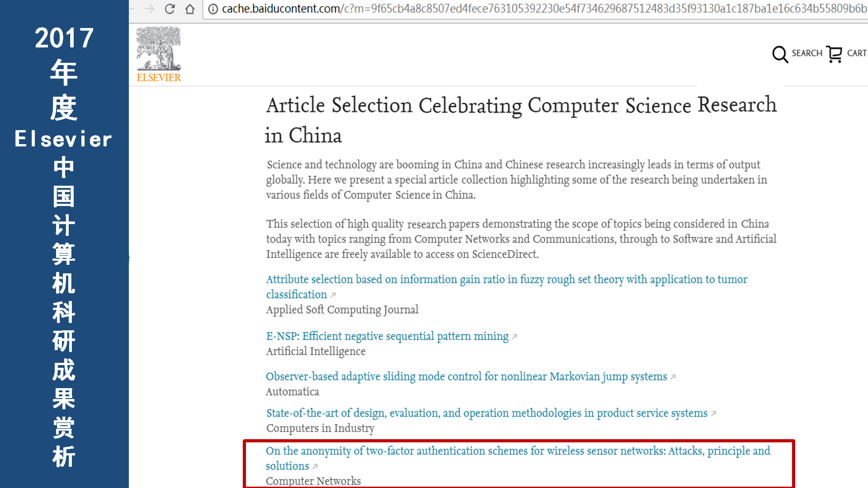Click the SEARCH text label
Image resolution: width=868 pixels, height=488 pixels.
(x=807, y=53)
